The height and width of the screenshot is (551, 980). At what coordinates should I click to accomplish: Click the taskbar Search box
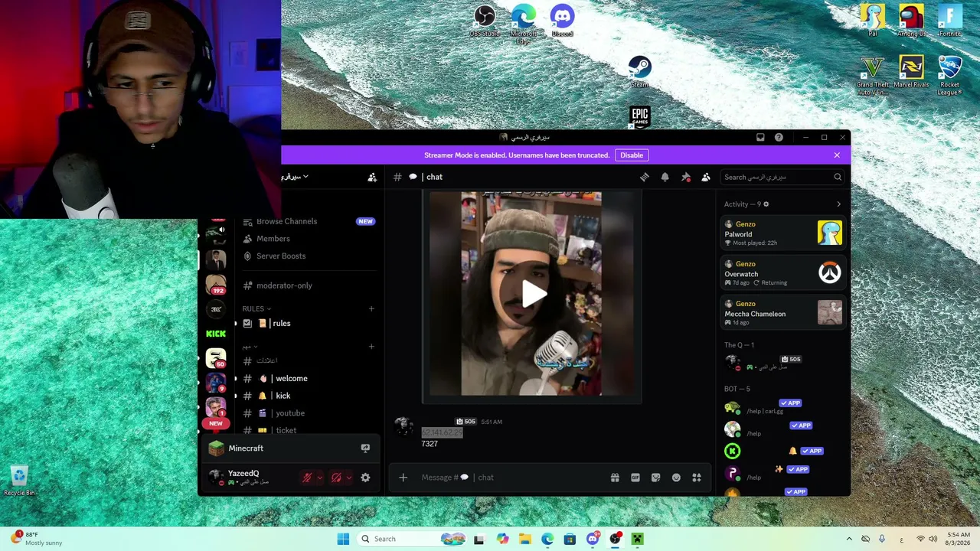pyautogui.click(x=412, y=539)
